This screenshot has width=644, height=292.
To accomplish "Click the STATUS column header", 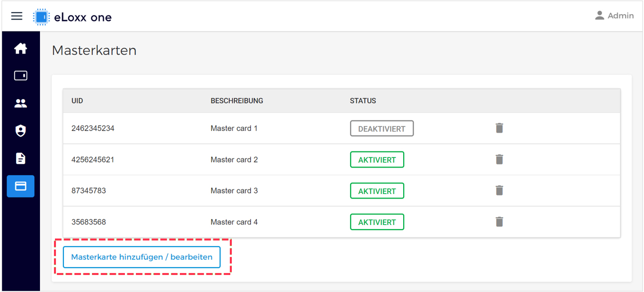I will tap(363, 100).
